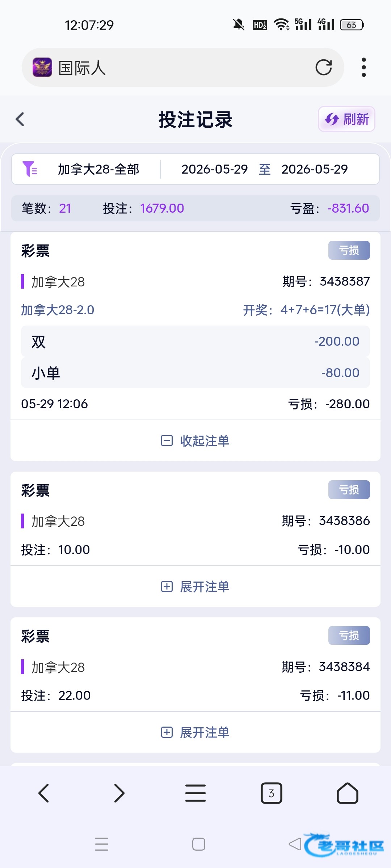Go to browser home page icon
This screenshot has height=868, width=391.
pyautogui.click(x=348, y=793)
